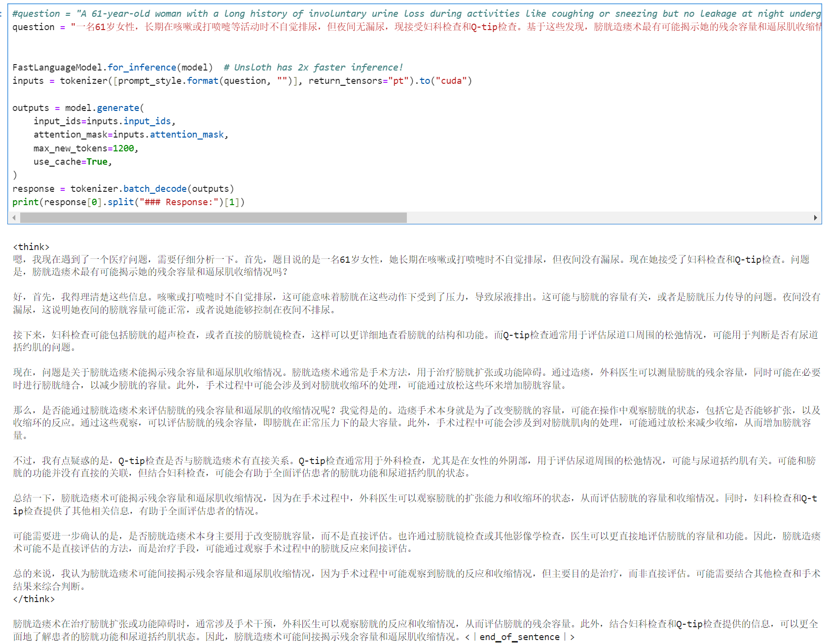This screenshot has width=829, height=644.
Task: Click the output paragraph starting "可能需要进一步确认"
Action: pos(417,542)
